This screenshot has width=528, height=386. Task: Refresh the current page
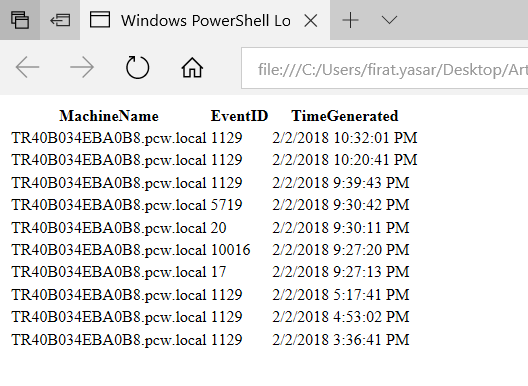[x=137, y=67]
